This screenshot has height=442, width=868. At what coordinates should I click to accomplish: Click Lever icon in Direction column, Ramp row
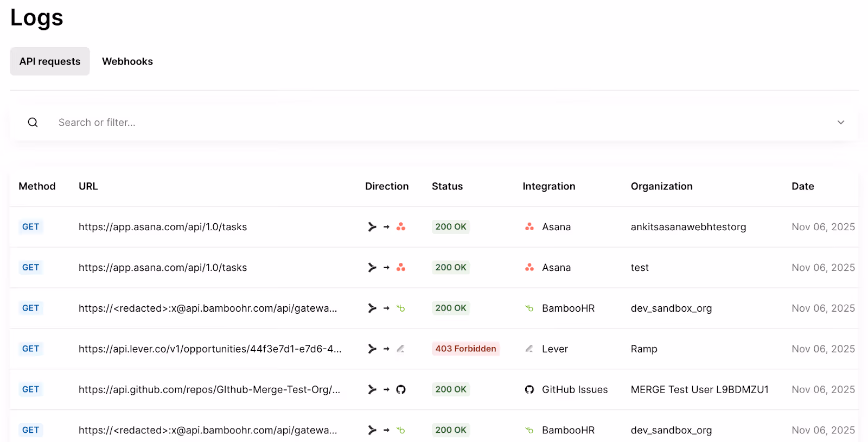click(401, 349)
